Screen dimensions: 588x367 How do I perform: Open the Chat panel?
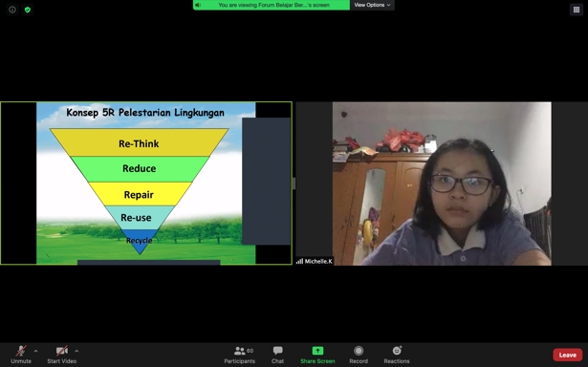(277, 355)
